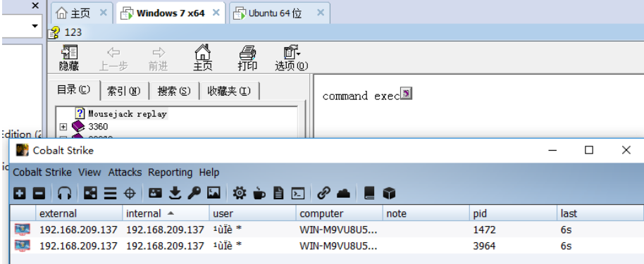Image resolution: width=644 pixels, height=264 pixels.
Task: Open Credentials ID-card icon
Action: [x=155, y=193]
